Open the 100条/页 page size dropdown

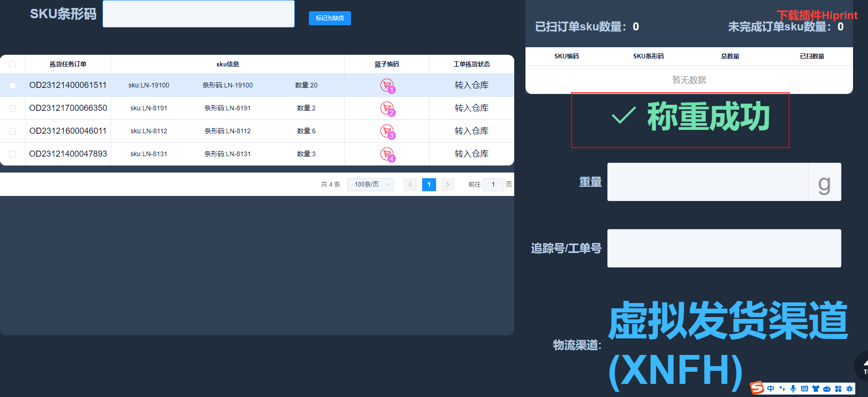371,185
